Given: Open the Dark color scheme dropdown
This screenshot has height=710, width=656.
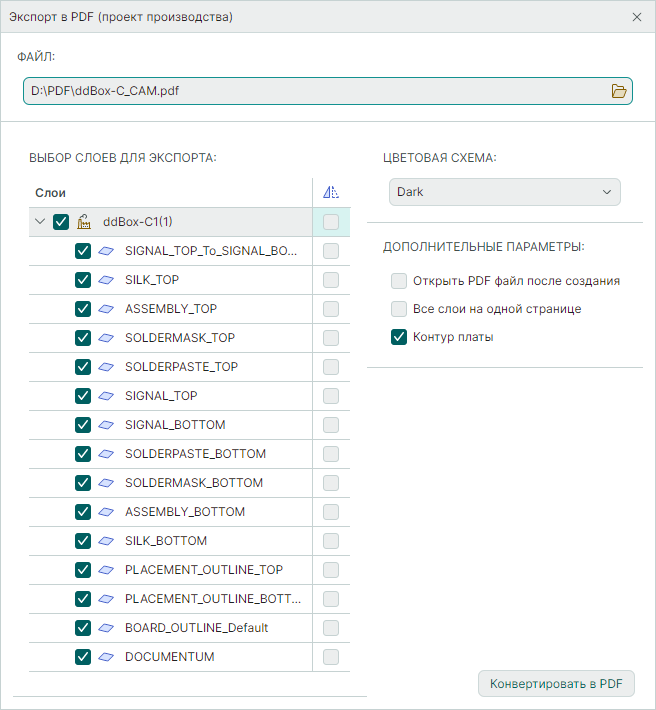Looking at the screenshot, I should click(504, 192).
